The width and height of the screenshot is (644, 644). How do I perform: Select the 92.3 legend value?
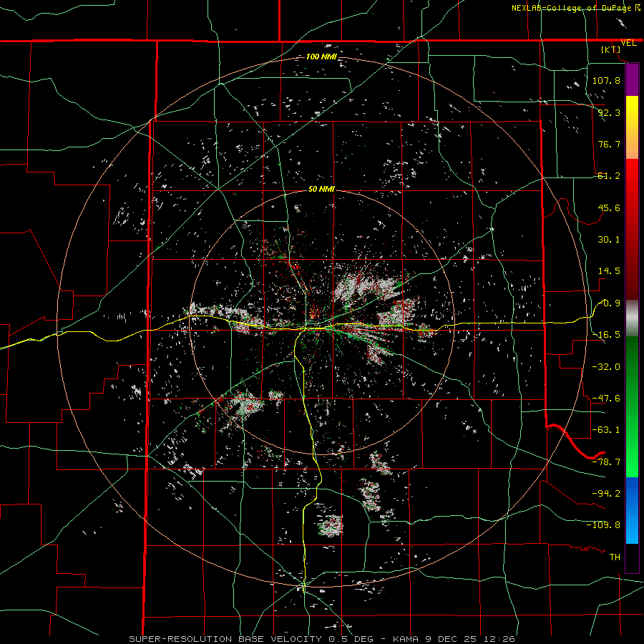(609, 112)
